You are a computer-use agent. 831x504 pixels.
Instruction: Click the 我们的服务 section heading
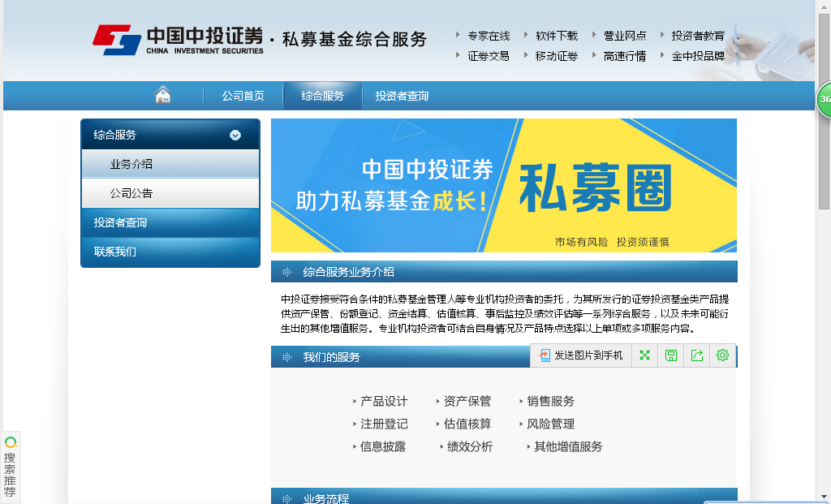331,357
